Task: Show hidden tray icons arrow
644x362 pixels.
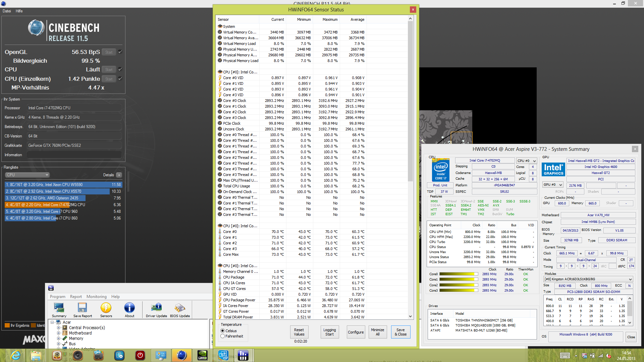Action: [576, 356]
